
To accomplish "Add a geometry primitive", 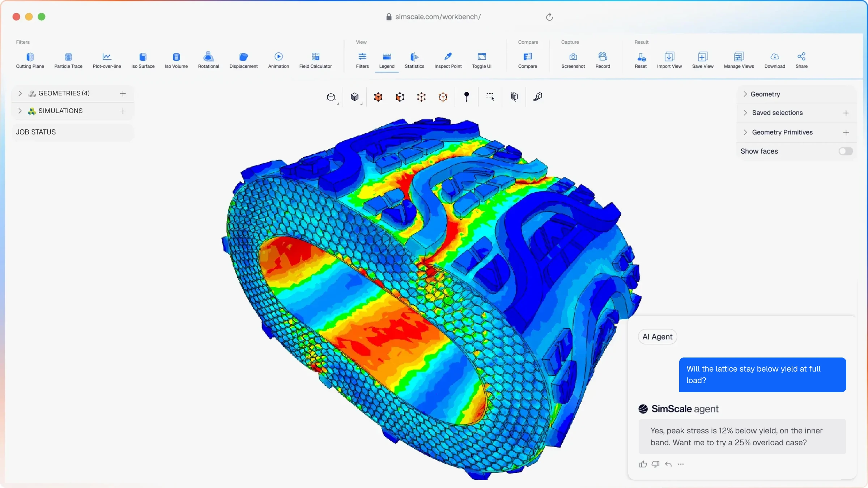I will [846, 133].
